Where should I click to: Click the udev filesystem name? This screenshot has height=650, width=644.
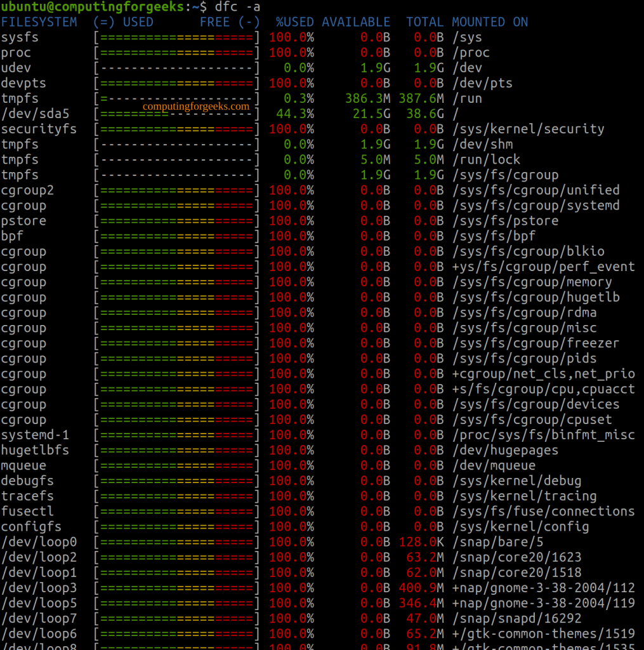coord(16,68)
